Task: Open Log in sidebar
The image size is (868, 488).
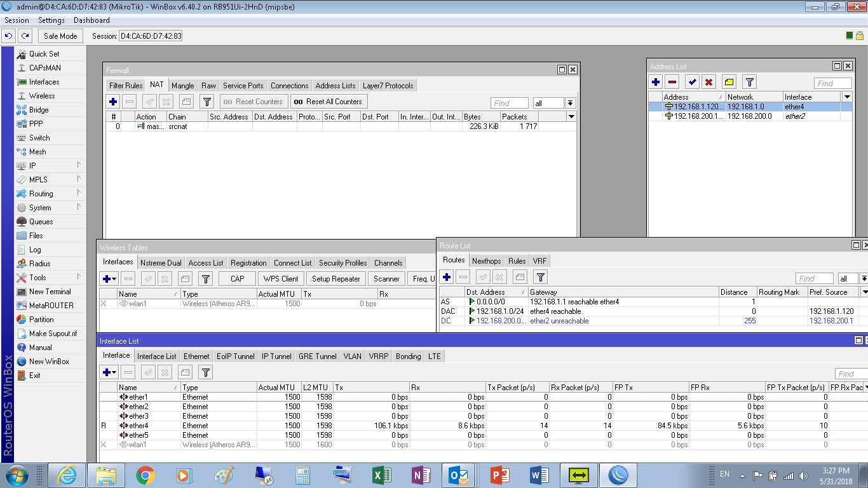Action: (35, 250)
